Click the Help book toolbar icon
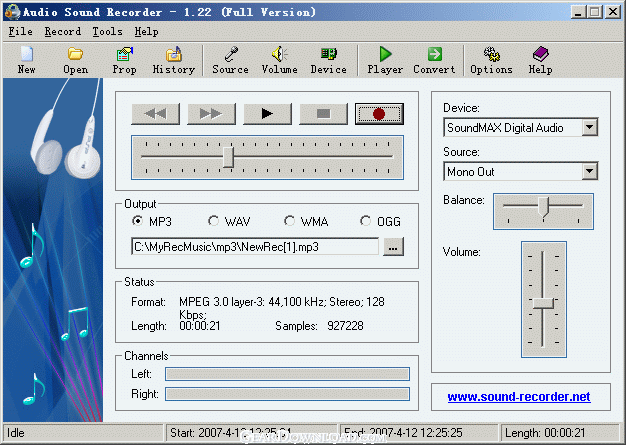This screenshot has width=626, height=445. click(x=541, y=60)
